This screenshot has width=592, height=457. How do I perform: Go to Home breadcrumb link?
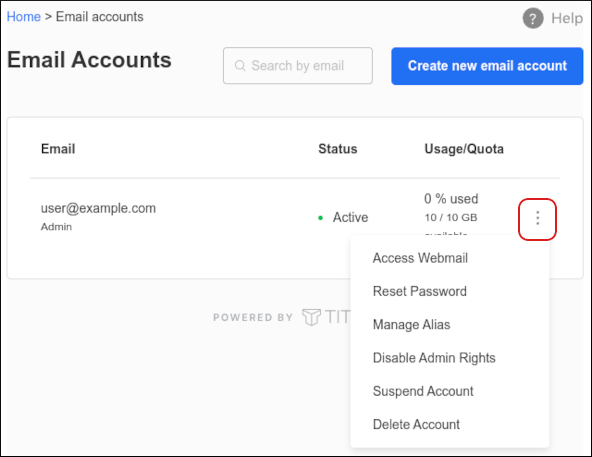23,17
